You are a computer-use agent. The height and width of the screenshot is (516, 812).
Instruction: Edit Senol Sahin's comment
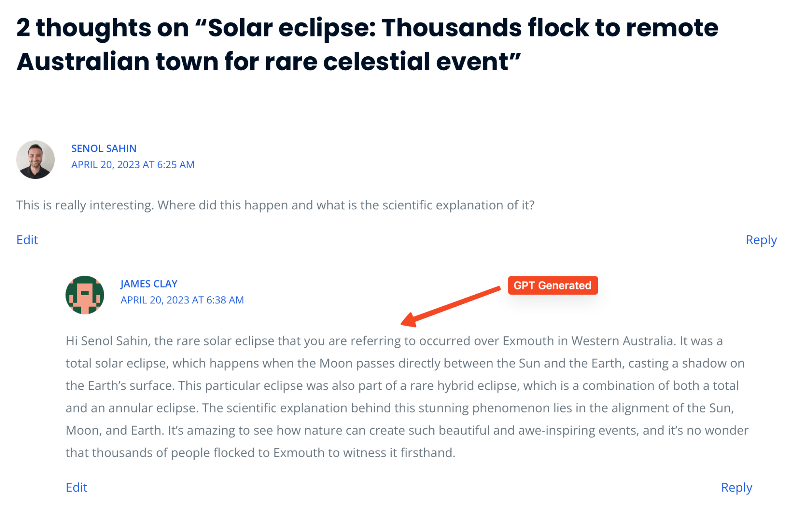[27, 240]
